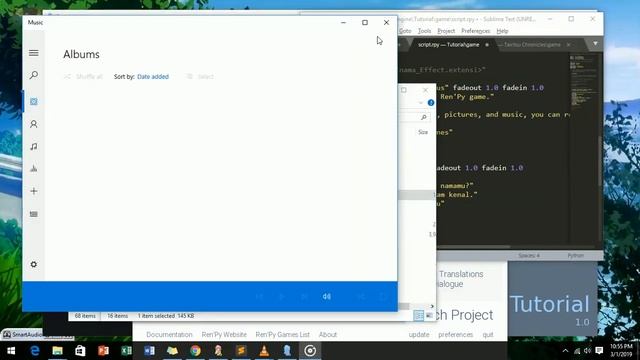Image resolution: width=640 pixels, height=360 pixels.
Task: Open Action Center notifications icon
Action: (599, 351)
